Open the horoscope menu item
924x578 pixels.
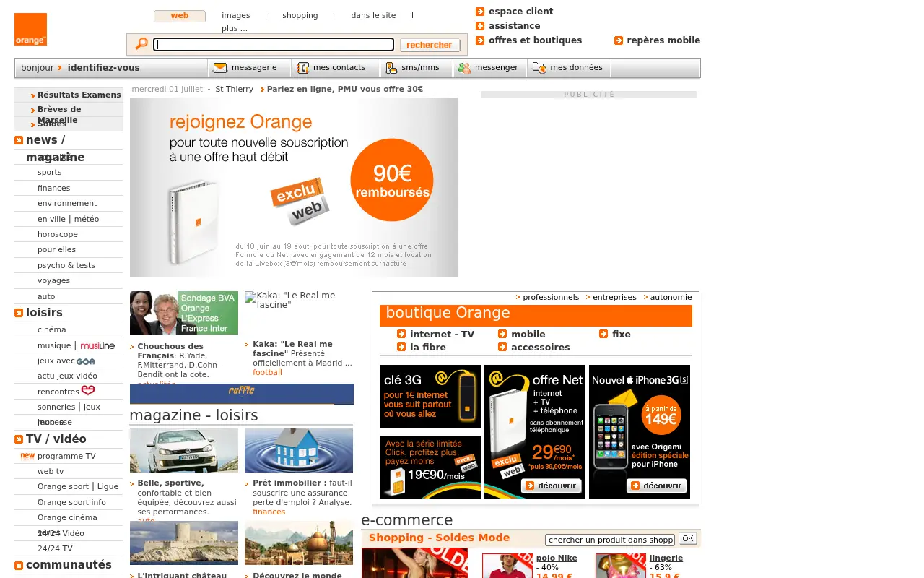pos(58,234)
